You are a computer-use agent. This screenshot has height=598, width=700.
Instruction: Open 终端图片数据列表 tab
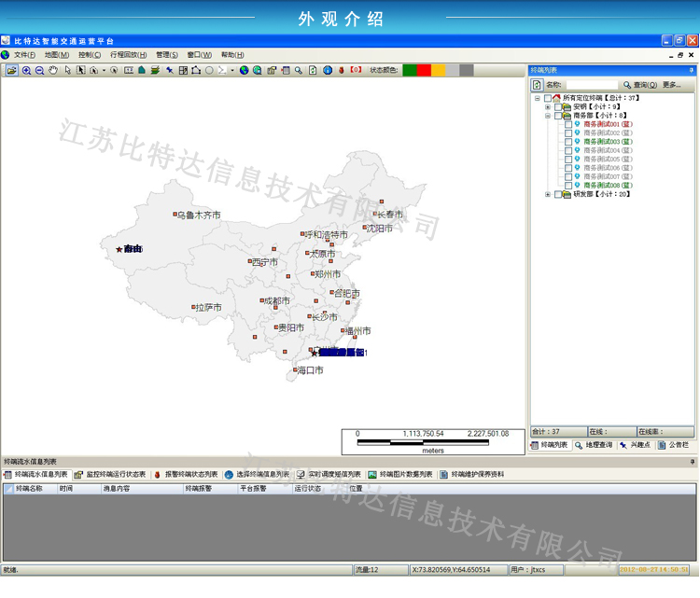click(400, 474)
